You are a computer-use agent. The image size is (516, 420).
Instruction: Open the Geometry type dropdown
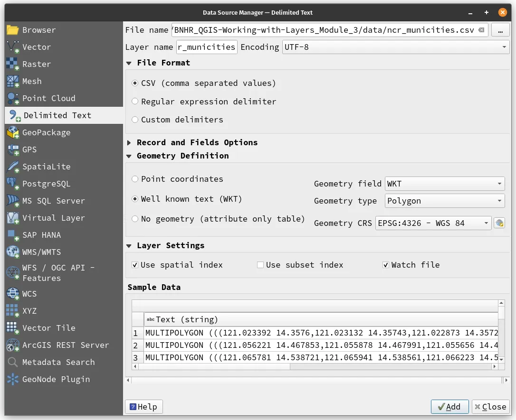pyautogui.click(x=444, y=201)
